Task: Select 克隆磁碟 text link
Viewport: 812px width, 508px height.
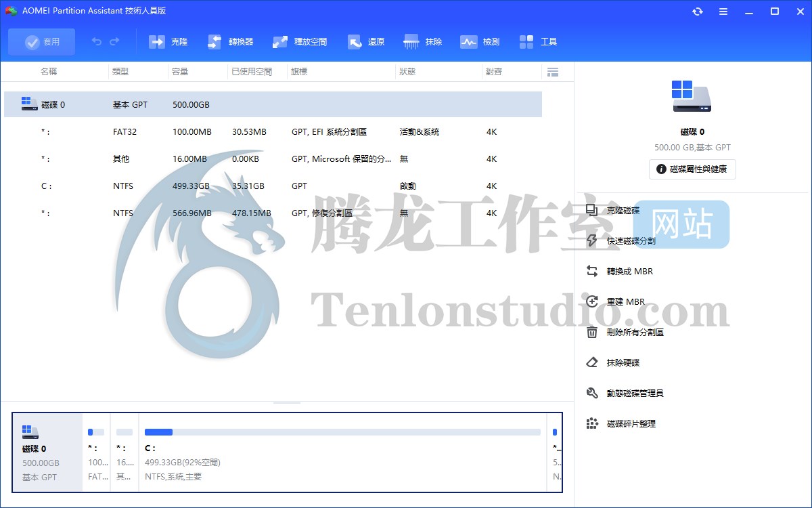Action: click(623, 211)
